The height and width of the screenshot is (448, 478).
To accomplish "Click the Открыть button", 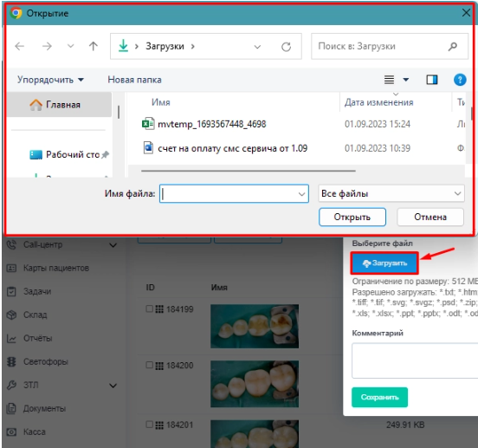I will (352, 218).
